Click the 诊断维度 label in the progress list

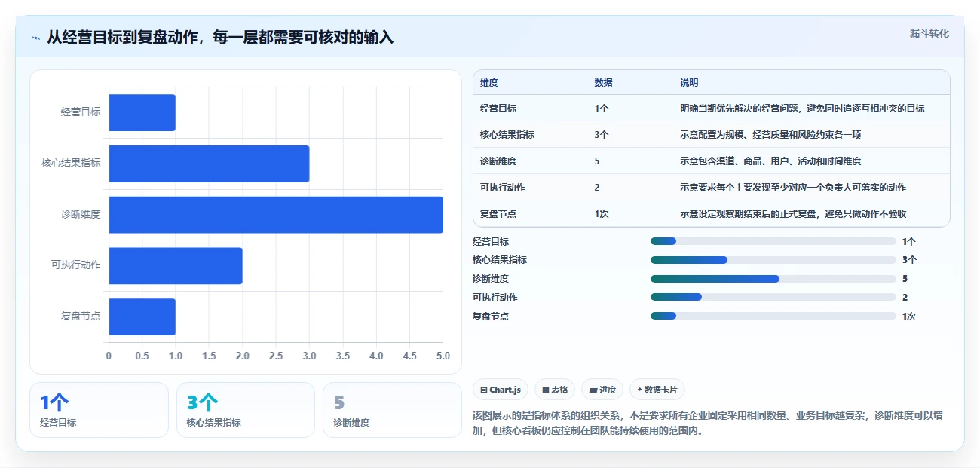(x=491, y=279)
